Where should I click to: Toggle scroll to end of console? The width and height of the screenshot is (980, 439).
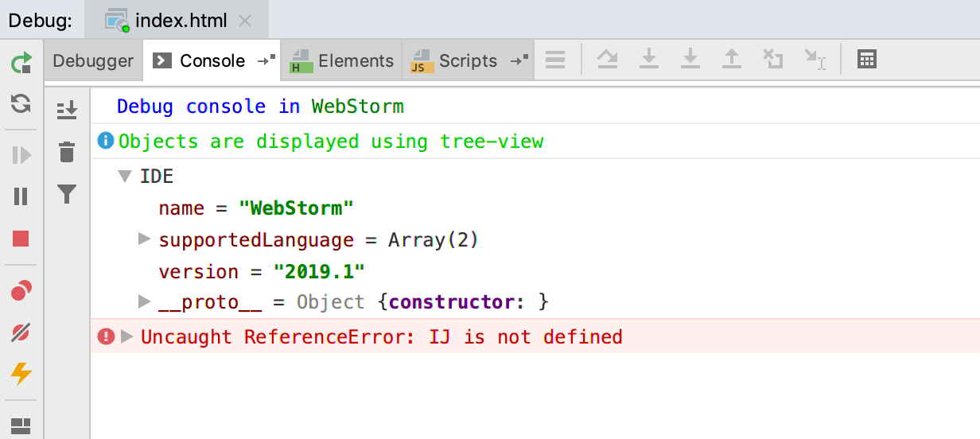(x=68, y=110)
